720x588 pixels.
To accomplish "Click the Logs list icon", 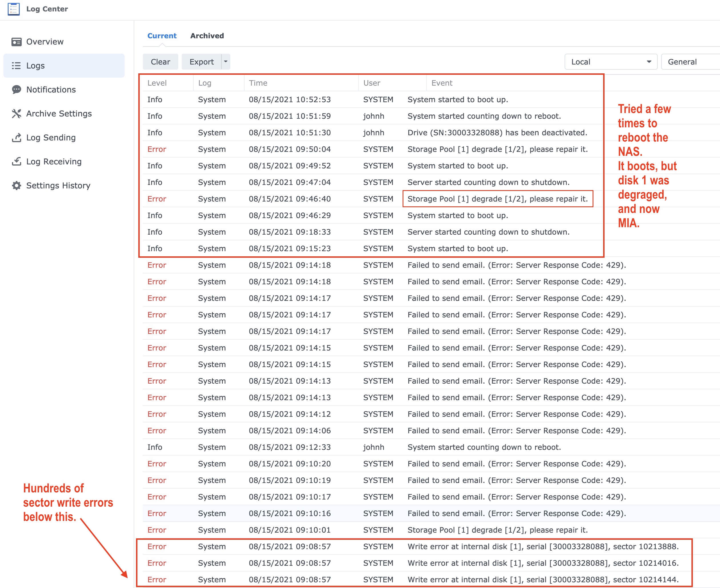I will click(x=16, y=66).
